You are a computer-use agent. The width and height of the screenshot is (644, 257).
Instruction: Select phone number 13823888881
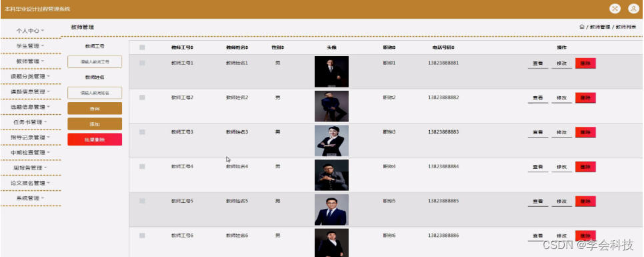(443, 63)
